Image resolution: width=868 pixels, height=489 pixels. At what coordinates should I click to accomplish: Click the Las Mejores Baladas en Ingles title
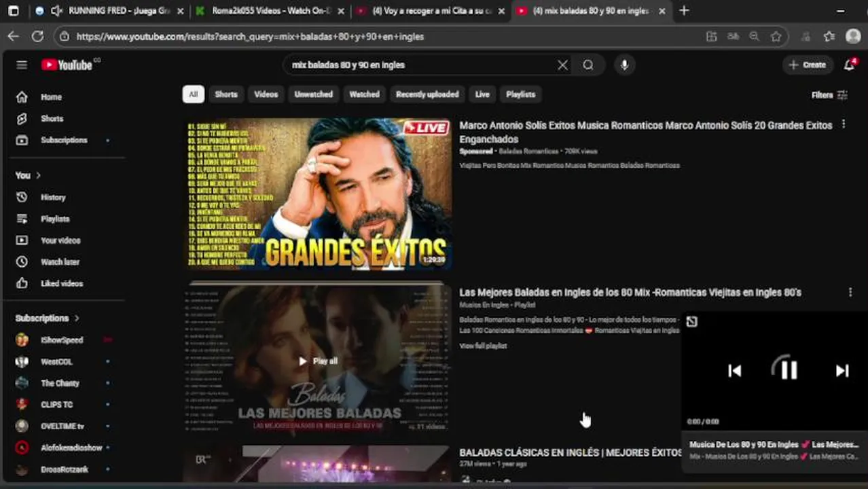(x=630, y=292)
